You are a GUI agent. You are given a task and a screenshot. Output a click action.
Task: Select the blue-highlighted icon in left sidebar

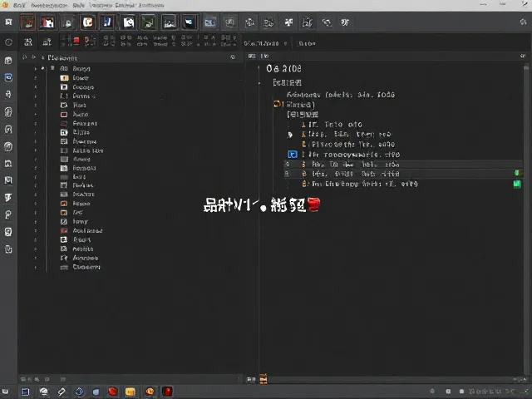pyautogui.click(x=8, y=77)
